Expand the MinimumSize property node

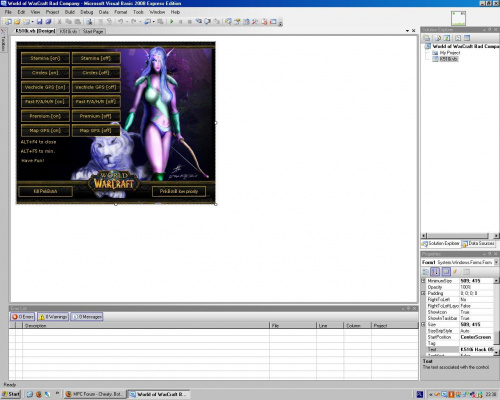pos(423,281)
